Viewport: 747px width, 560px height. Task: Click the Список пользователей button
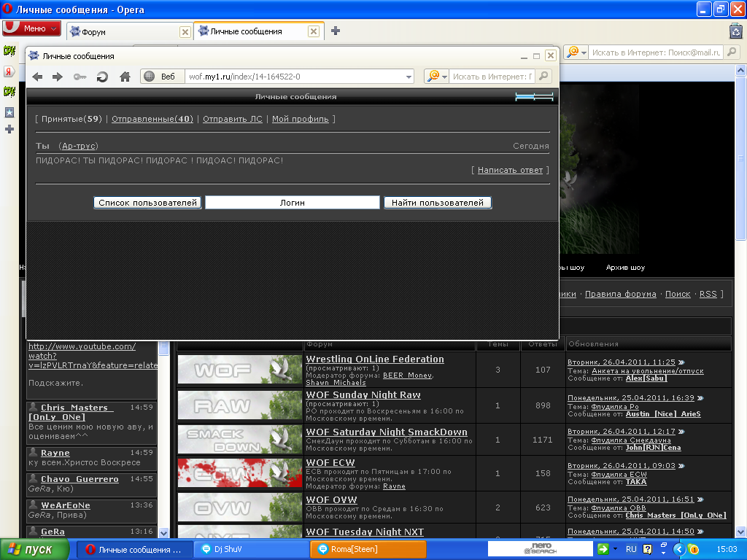coord(147,203)
